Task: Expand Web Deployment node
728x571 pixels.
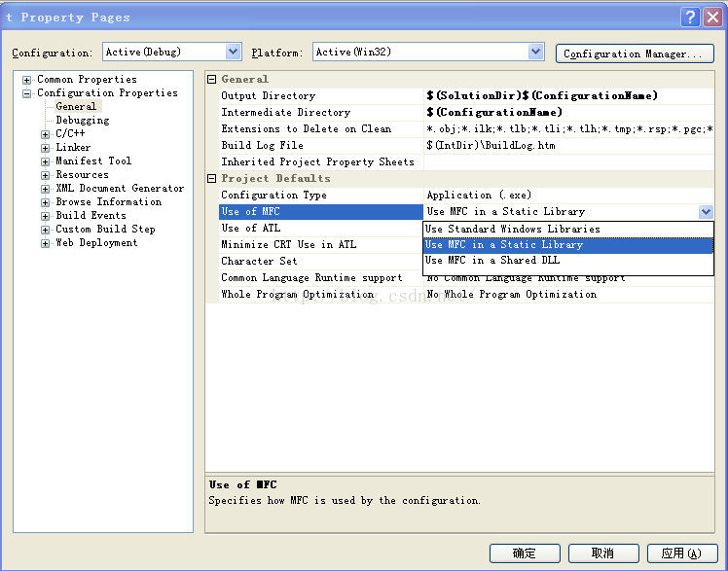Action: pos(45,243)
